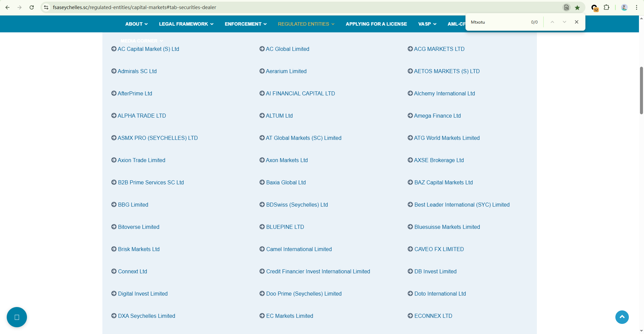Viewport: 644px width, 334px height.
Task: Open APPLYING FOR A LICENSE page
Action: click(x=376, y=24)
